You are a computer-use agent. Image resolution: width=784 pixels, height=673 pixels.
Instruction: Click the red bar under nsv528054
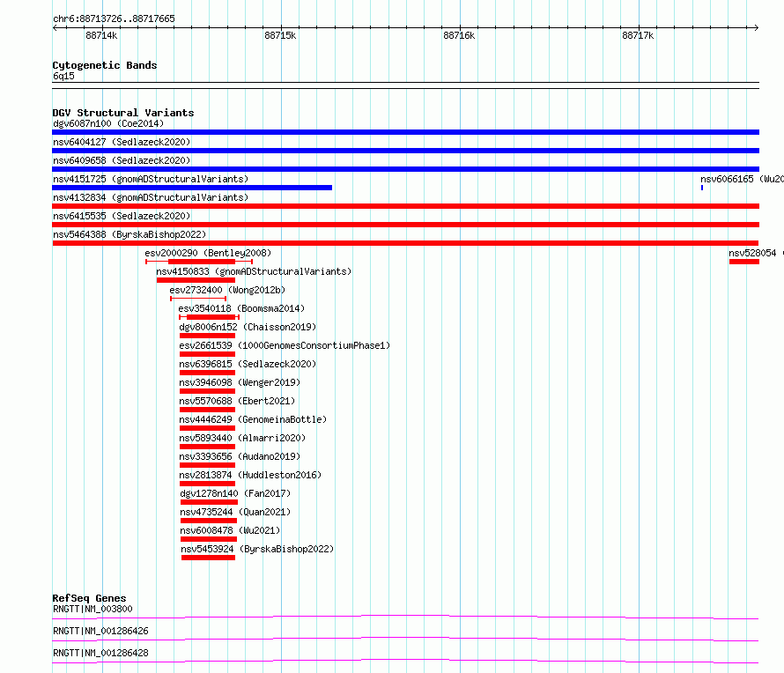pos(744,262)
